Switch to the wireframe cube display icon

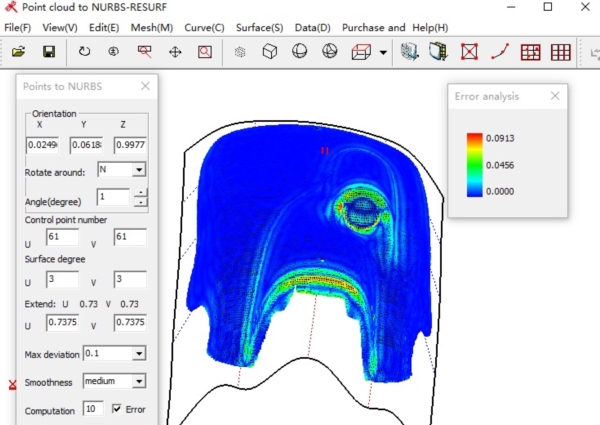(x=269, y=51)
